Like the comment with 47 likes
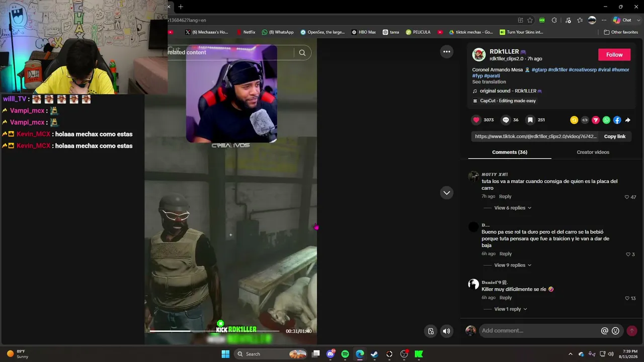The width and height of the screenshot is (644, 362). pos(627,197)
